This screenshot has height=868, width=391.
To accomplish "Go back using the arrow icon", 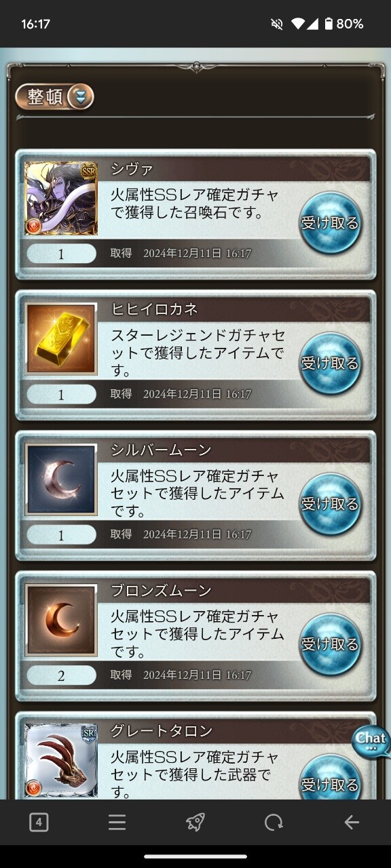I will [352, 823].
